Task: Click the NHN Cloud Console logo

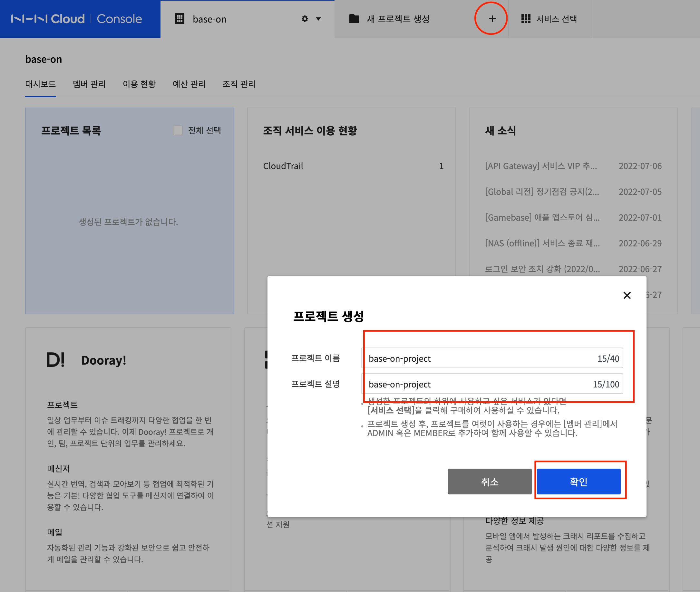Action: (x=77, y=19)
